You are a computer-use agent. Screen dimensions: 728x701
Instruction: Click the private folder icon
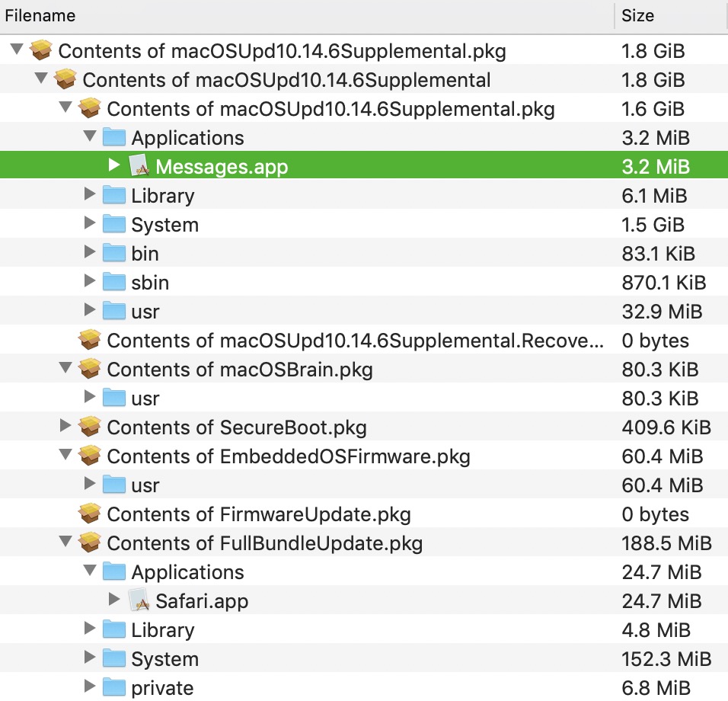[114, 687]
